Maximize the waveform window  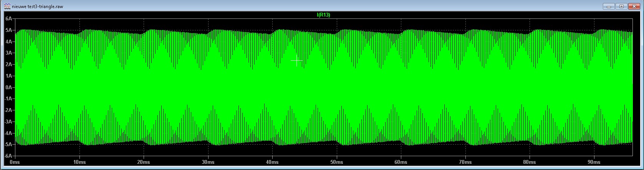pos(621,6)
